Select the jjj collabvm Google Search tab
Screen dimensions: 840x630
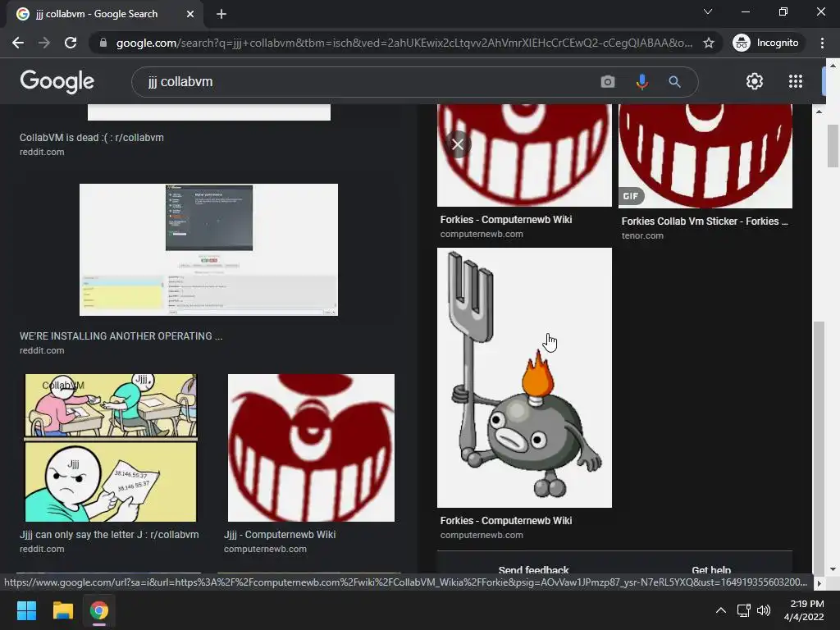[x=104, y=14]
